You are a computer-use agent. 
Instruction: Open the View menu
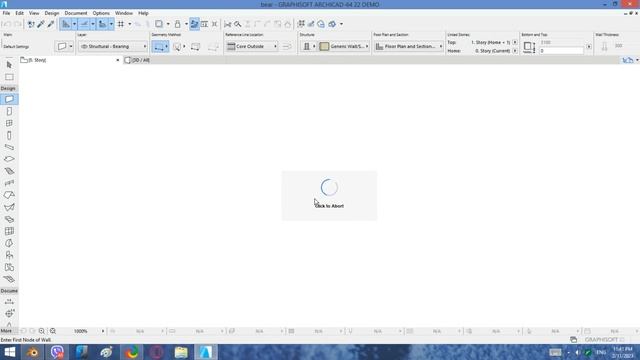(x=34, y=13)
